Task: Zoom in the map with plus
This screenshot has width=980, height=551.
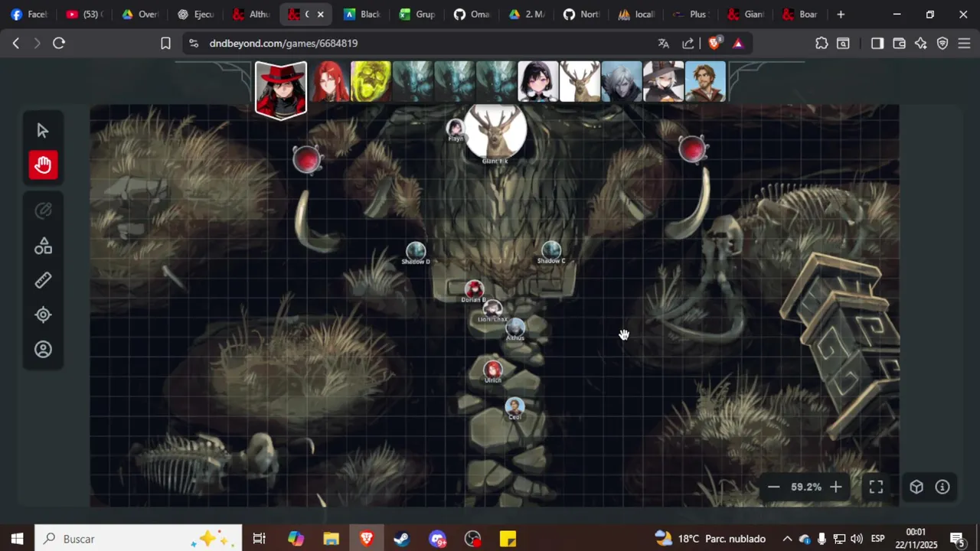Action: coord(836,487)
